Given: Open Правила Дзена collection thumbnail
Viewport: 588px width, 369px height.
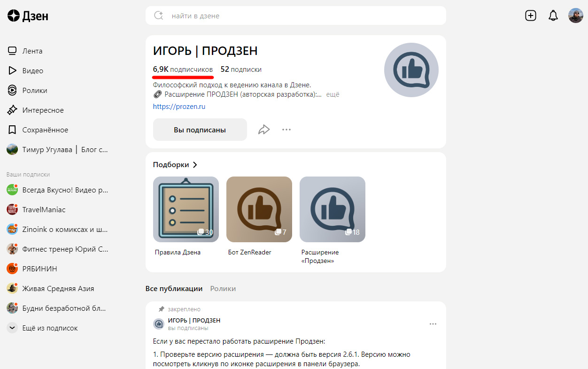Looking at the screenshot, I should 186,209.
